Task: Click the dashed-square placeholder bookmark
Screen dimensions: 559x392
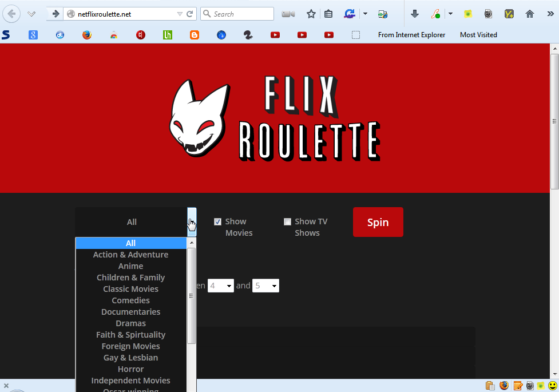Action: coord(356,34)
